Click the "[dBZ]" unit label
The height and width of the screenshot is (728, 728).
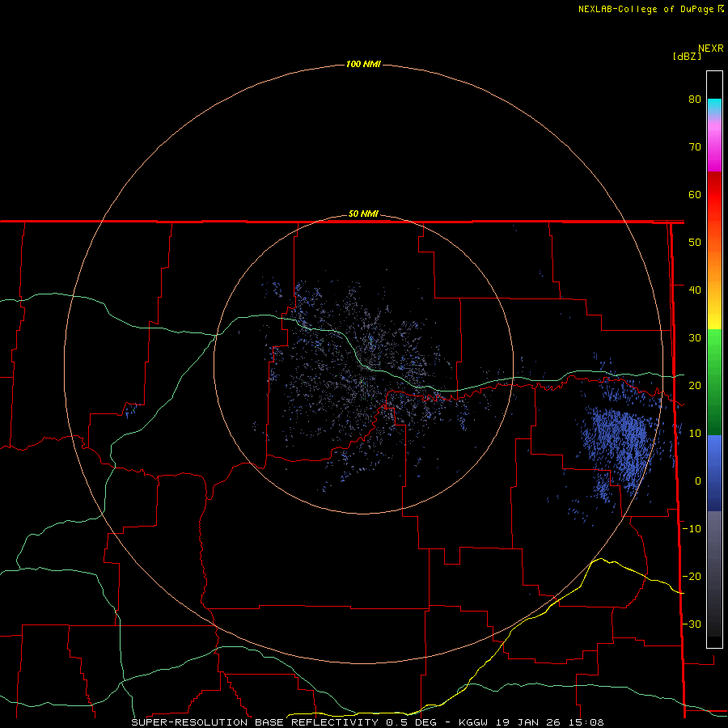687,57
